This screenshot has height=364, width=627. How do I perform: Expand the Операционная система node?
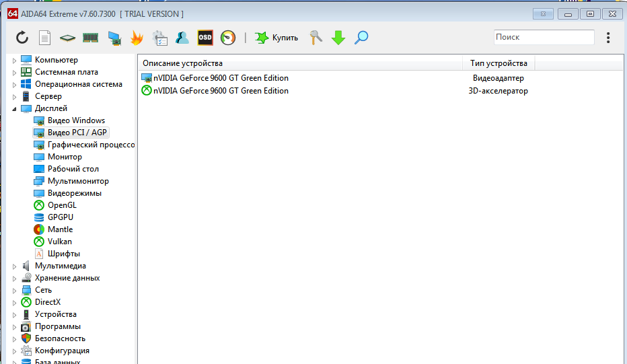click(x=14, y=84)
